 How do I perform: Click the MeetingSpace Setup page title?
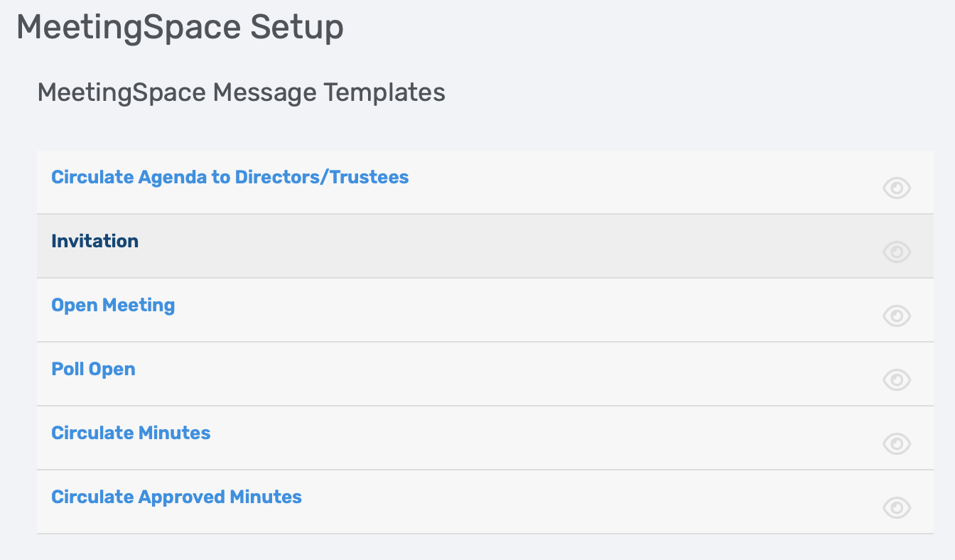click(180, 28)
